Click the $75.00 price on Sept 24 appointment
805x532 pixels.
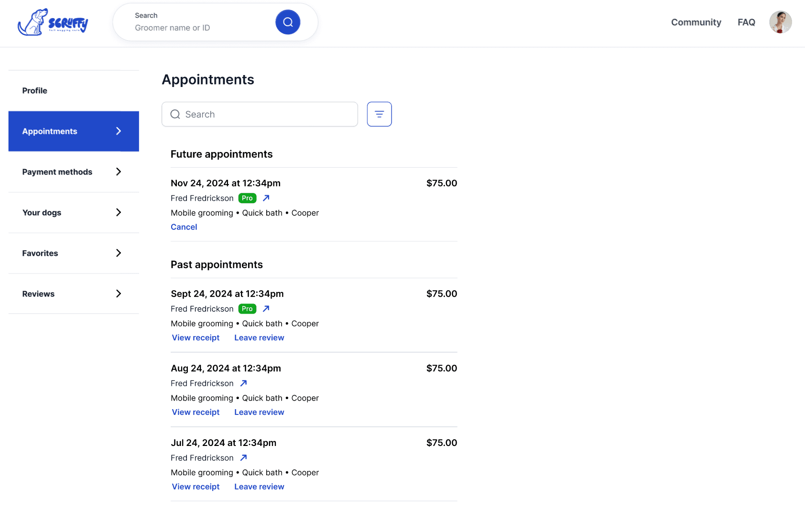[442, 293]
